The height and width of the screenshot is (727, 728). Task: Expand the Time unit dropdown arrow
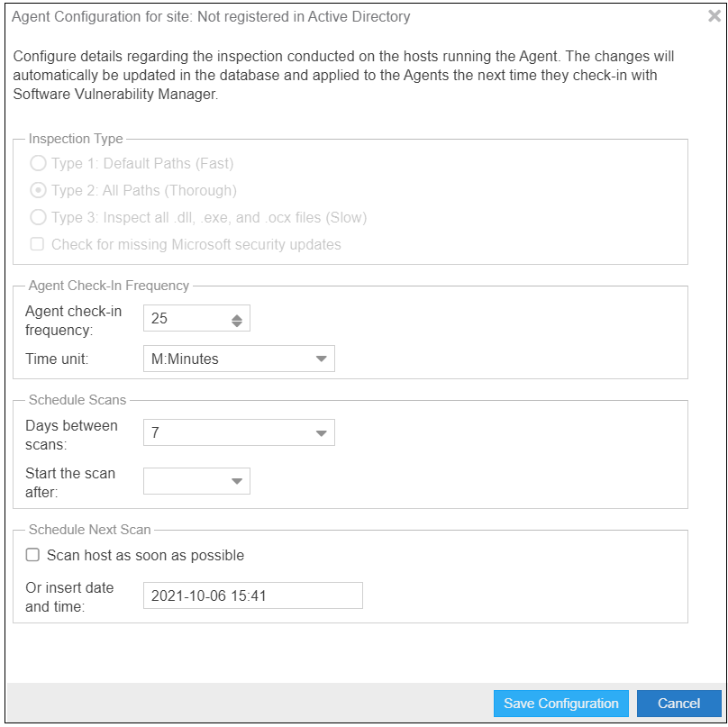point(322,359)
